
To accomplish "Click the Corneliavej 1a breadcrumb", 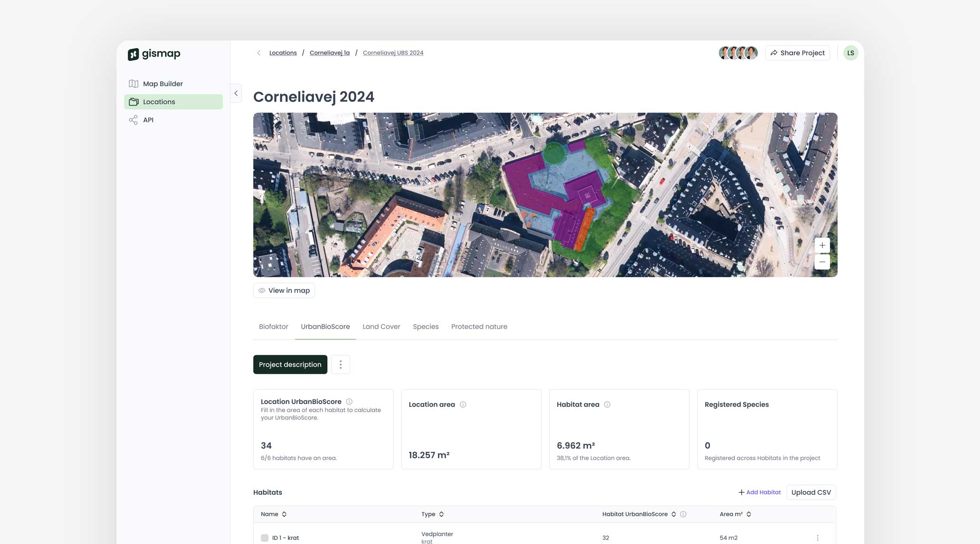I will point(329,53).
